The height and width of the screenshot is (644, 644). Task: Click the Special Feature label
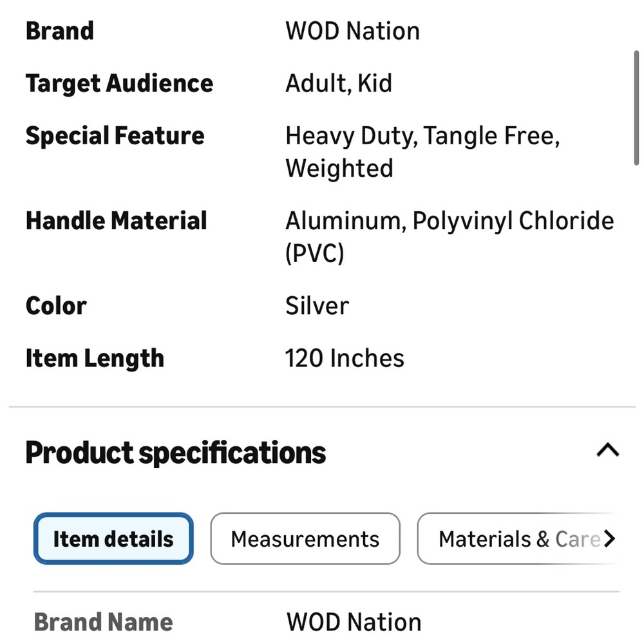(x=115, y=136)
